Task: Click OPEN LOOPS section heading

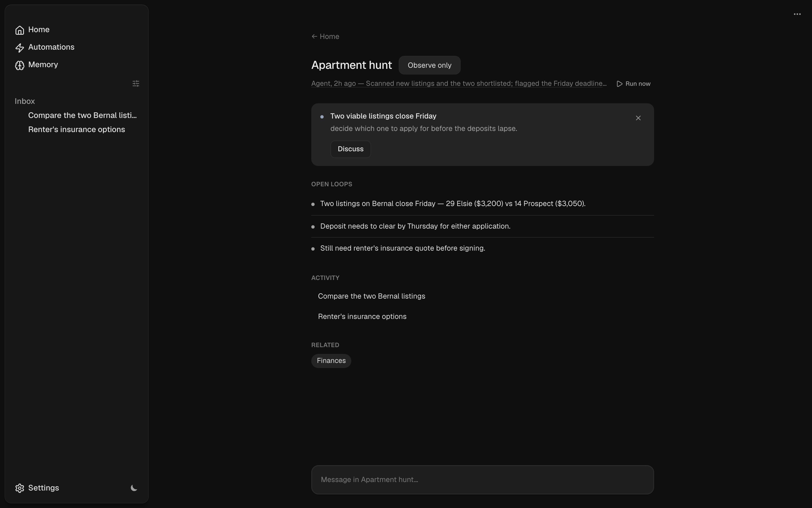Action: tap(332, 184)
